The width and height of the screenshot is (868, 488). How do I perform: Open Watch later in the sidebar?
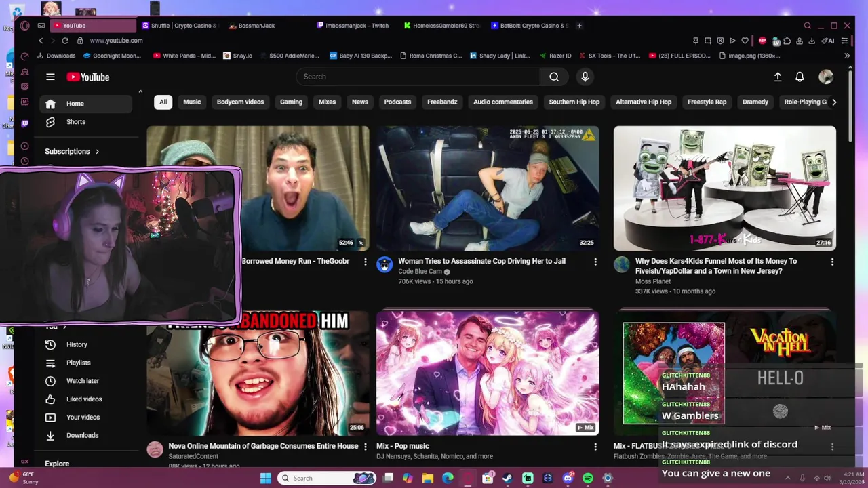[85, 381]
